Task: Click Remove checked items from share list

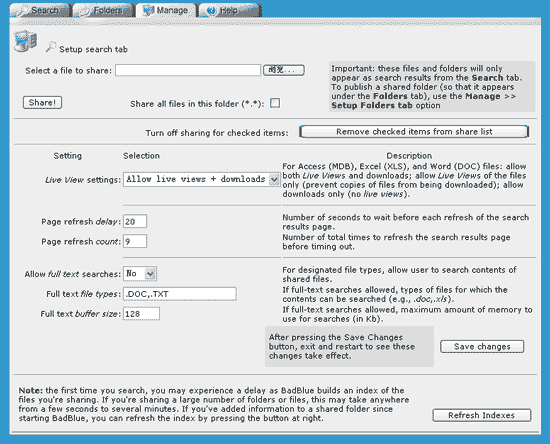Action: click(414, 132)
